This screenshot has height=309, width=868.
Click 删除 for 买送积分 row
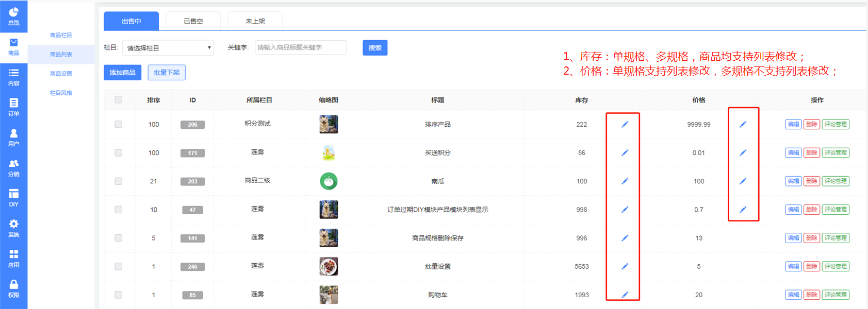pyautogui.click(x=812, y=152)
